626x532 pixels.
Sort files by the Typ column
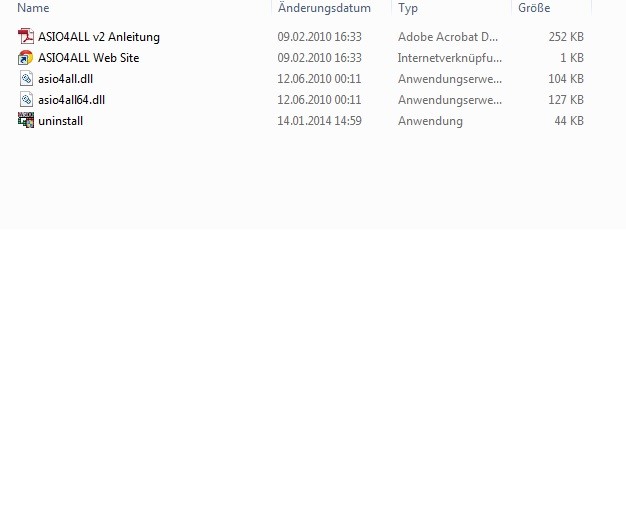(408, 8)
